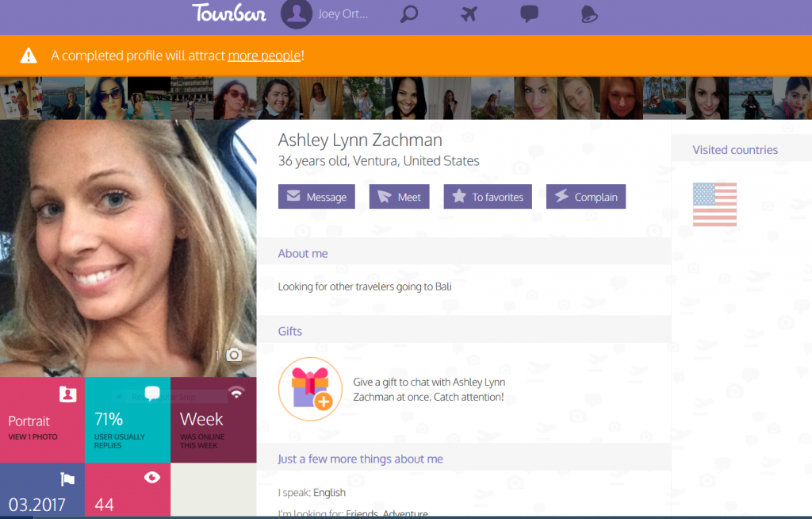The image size is (812, 519).
Task: Open Ashley's large profile photo
Action: (128, 246)
